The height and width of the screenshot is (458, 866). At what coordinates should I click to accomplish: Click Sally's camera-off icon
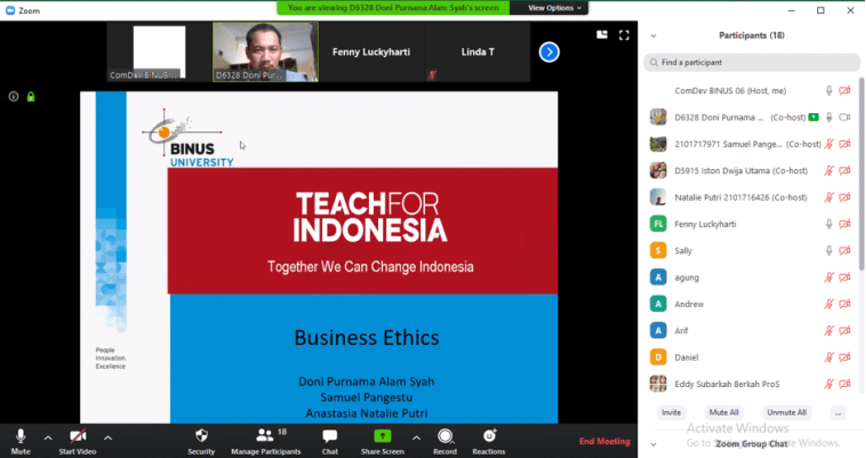click(844, 251)
